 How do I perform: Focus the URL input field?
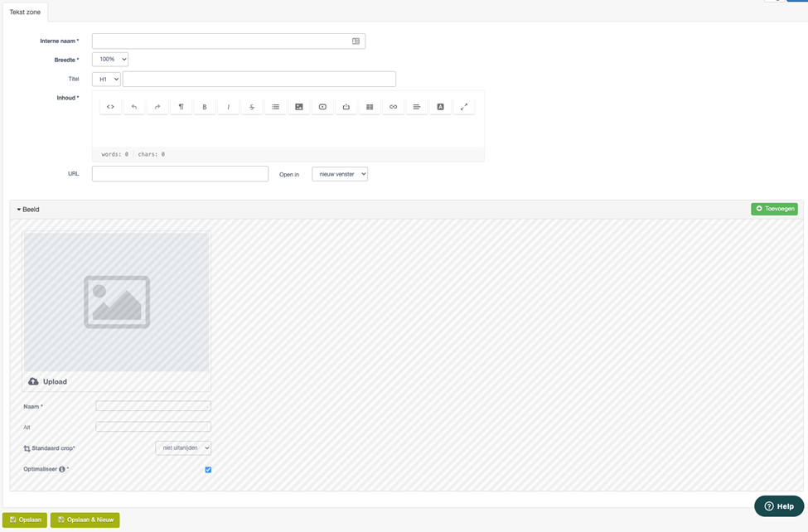[x=181, y=174]
